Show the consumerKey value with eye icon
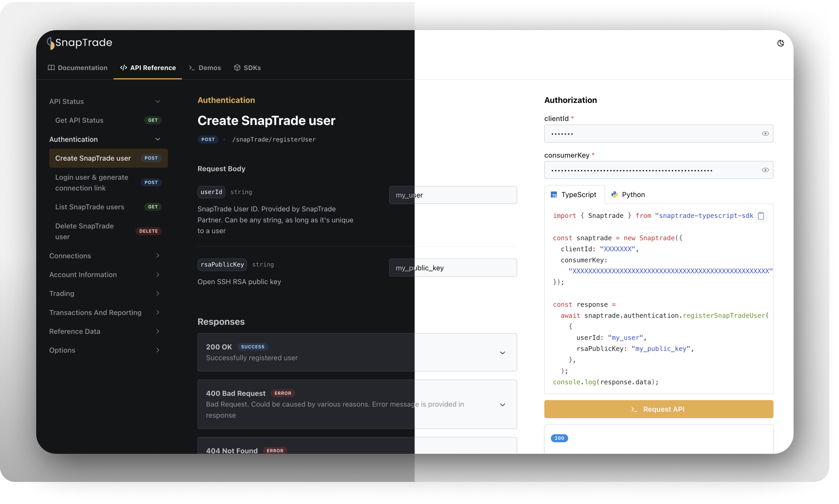 [765, 170]
